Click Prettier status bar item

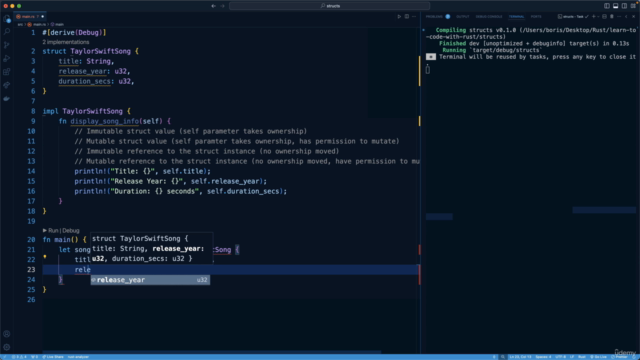[x=620, y=357]
